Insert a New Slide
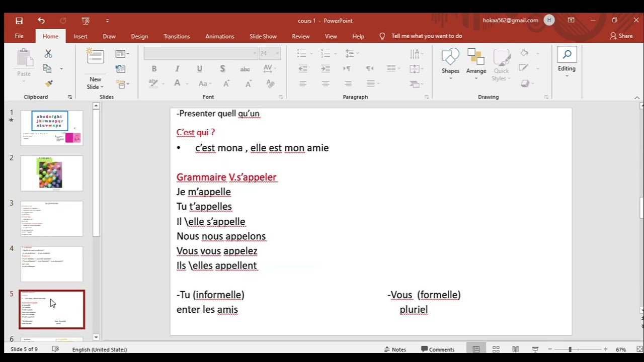The image size is (644, 362). [x=95, y=69]
